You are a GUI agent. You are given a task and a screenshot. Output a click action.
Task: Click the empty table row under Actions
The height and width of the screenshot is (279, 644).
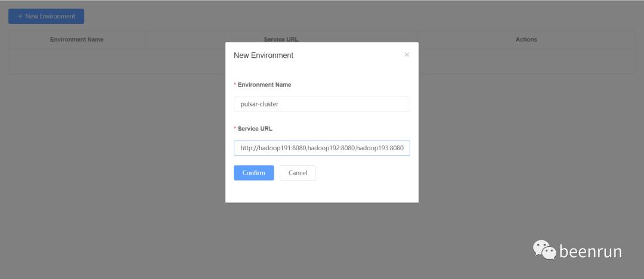pos(526,61)
